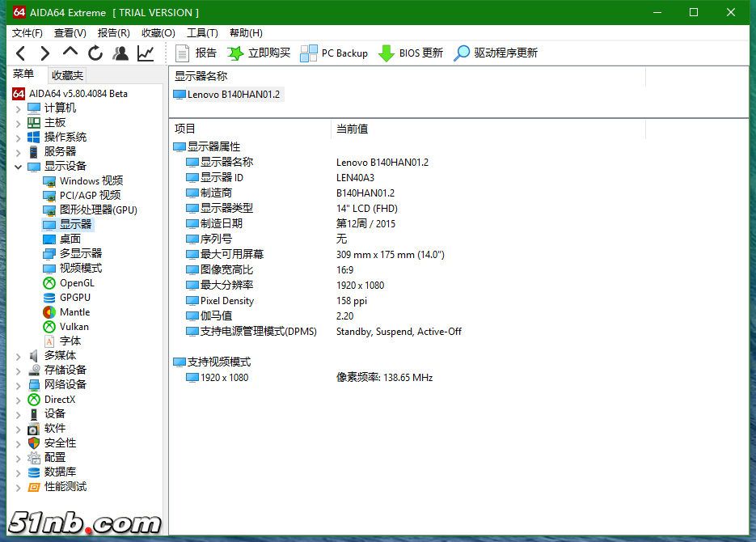Click the 报告 report button
This screenshot has width=756, height=542.
196,53
